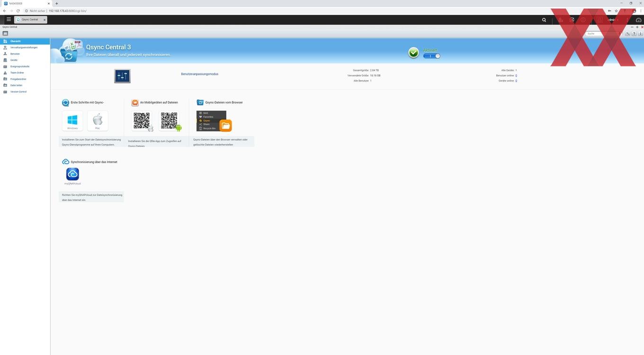644x355 pixels.
Task: Open the wrench settings icon next to search
Action: point(627,34)
